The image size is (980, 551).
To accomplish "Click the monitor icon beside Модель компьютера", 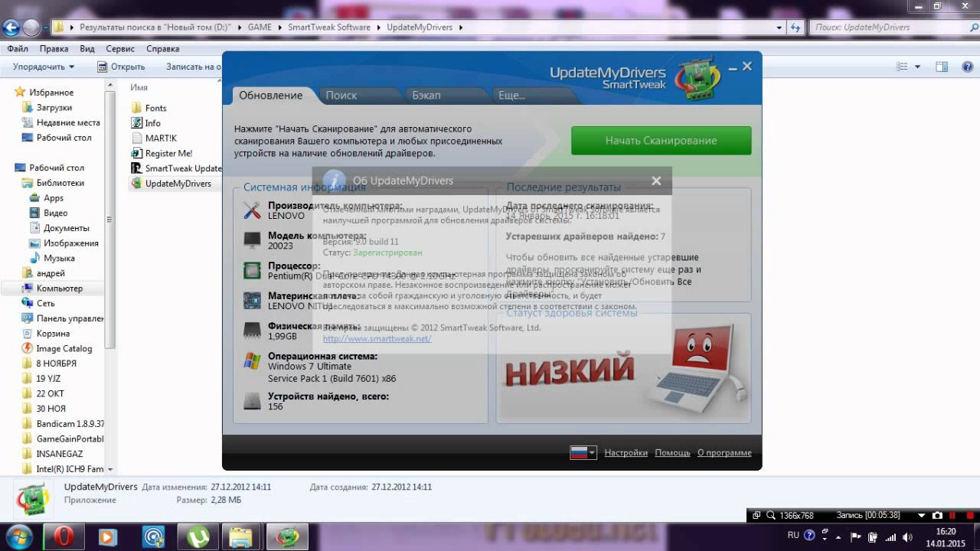I will point(252,240).
